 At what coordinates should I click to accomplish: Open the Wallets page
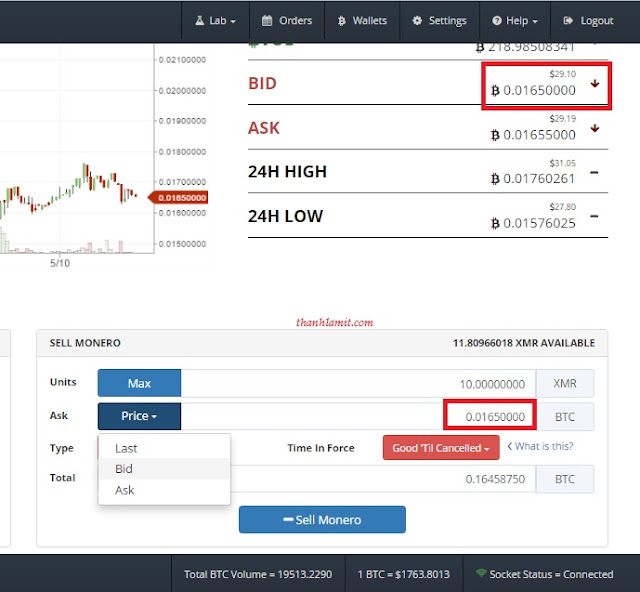362,21
